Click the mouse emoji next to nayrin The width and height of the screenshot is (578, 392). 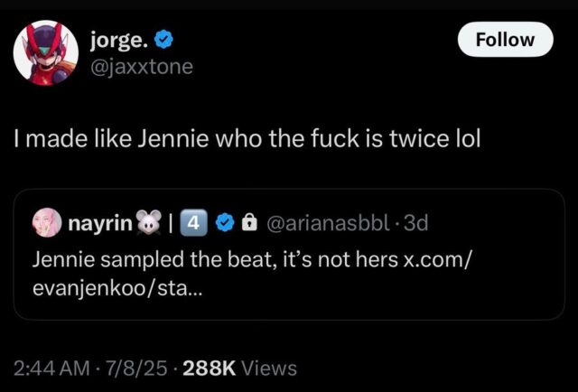149,221
